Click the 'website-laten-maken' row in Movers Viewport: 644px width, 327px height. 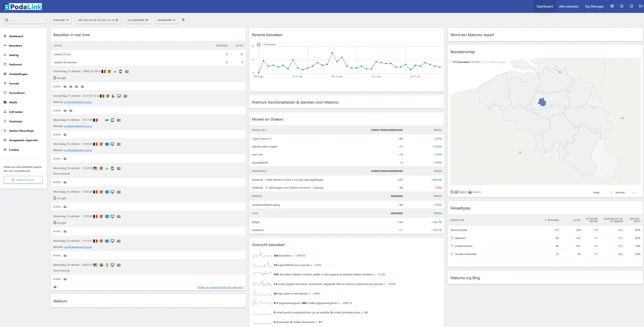[x=347, y=147]
